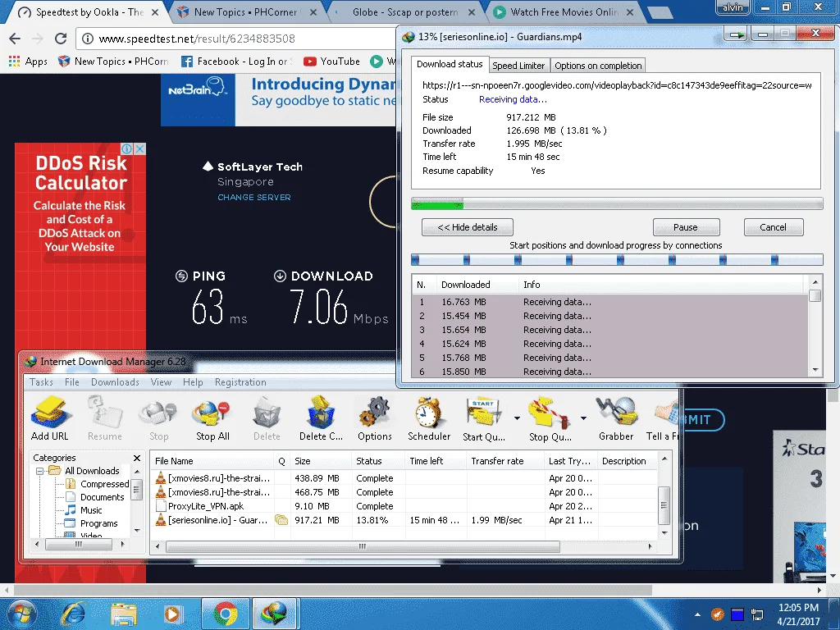Open the Help menu in IDM

tap(193, 382)
